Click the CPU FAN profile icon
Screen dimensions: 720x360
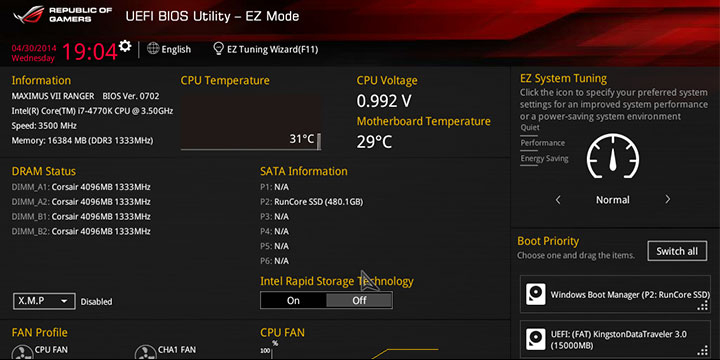(22, 353)
